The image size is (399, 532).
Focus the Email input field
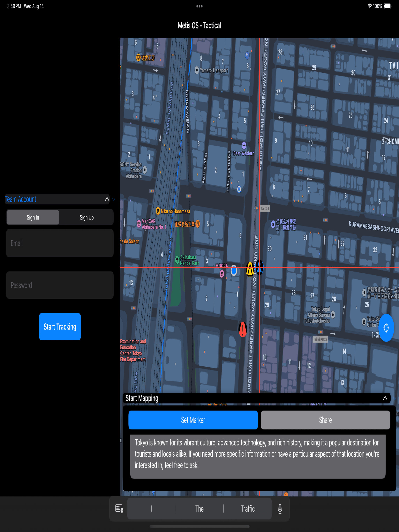[60, 243]
